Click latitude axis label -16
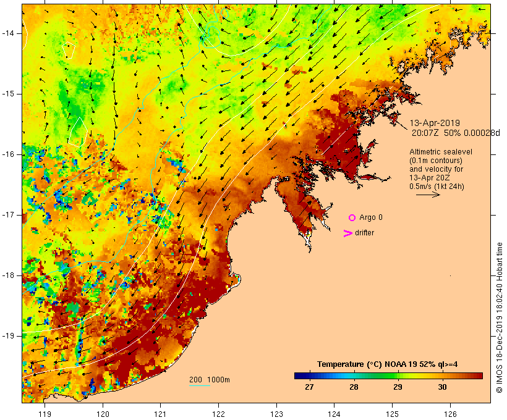Viewport: 507px width, 420px height. 7,154
